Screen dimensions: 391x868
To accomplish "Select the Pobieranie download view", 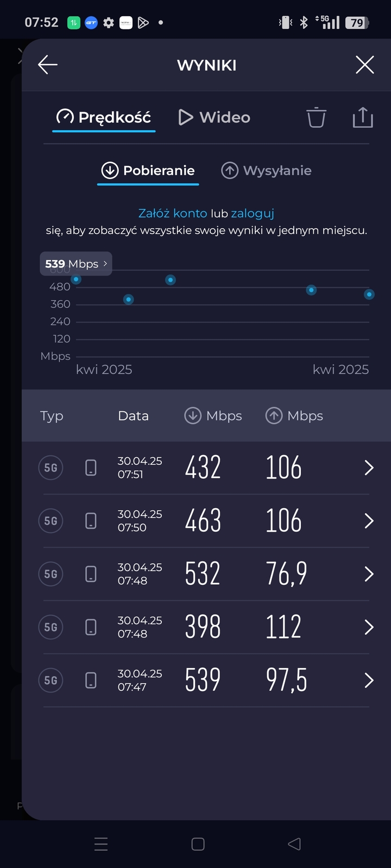I will point(148,170).
